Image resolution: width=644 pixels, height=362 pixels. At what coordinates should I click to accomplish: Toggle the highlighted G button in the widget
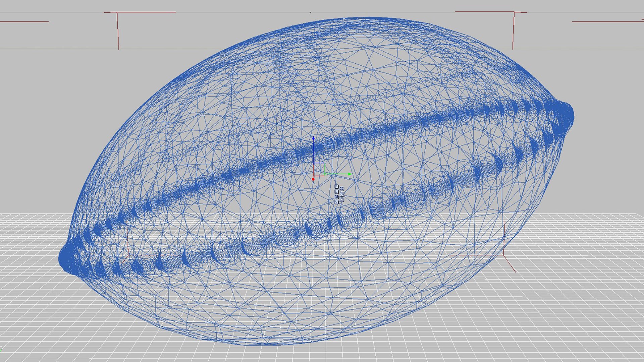pyautogui.click(x=336, y=197)
